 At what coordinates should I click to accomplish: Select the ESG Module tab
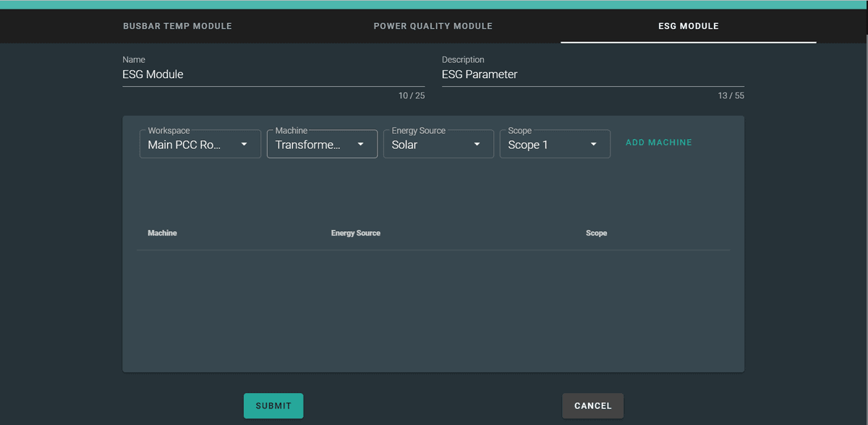[x=688, y=26]
